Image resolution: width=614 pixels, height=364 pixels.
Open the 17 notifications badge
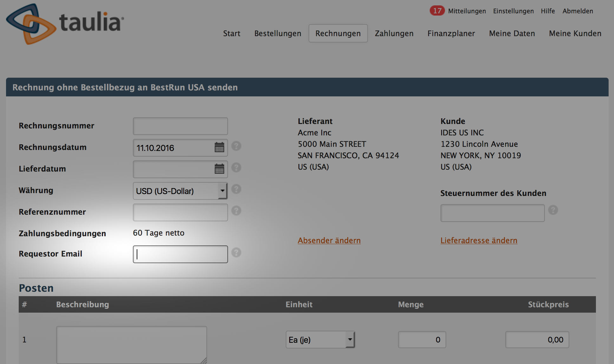[437, 11]
